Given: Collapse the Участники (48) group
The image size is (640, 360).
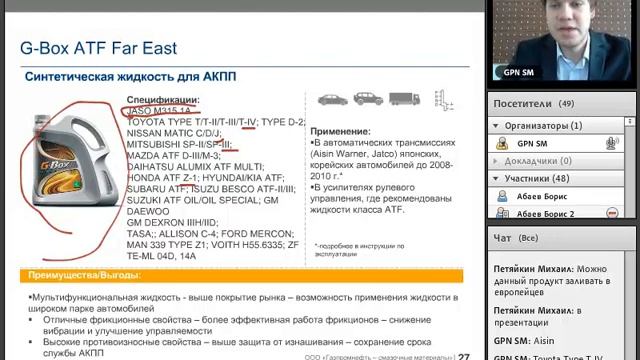Looking at the screenshot, I should click(x=496, y=179).
